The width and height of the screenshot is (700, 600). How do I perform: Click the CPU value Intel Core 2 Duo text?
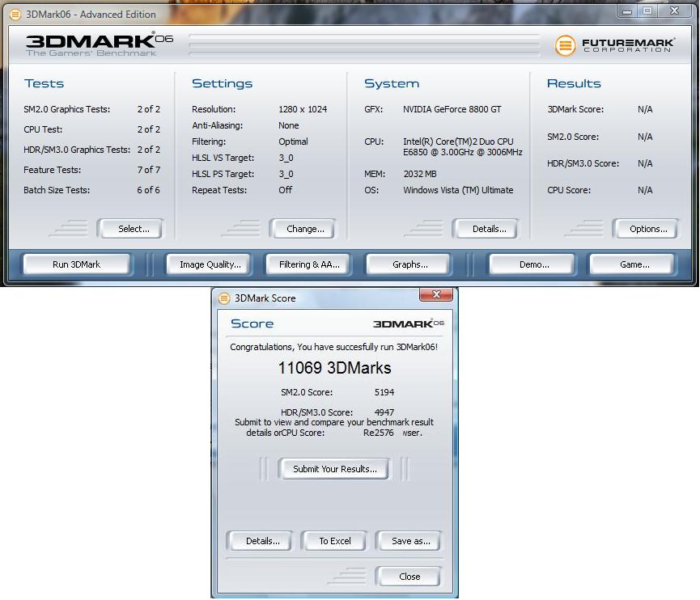tap(463, 147)
